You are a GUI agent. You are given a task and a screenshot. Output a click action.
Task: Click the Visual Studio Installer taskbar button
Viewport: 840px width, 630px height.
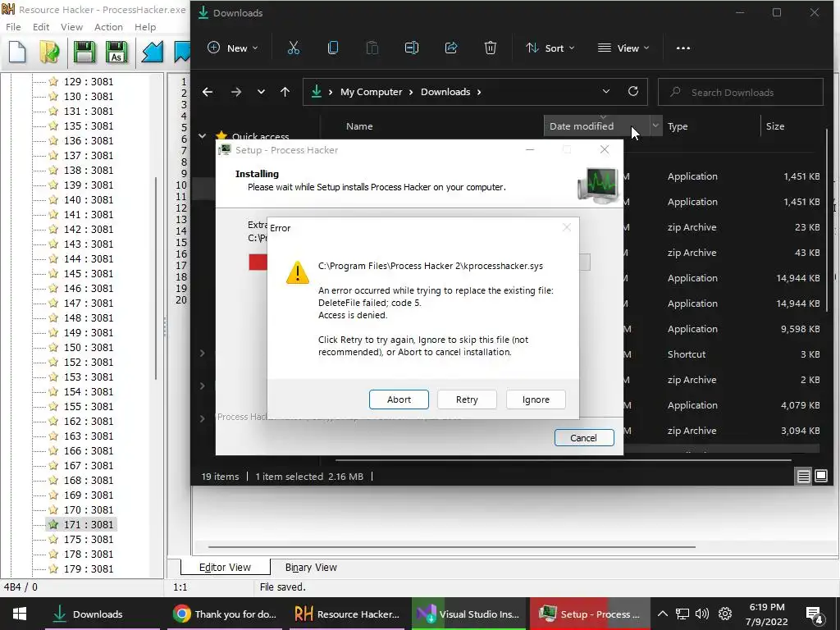coord(468,614)
